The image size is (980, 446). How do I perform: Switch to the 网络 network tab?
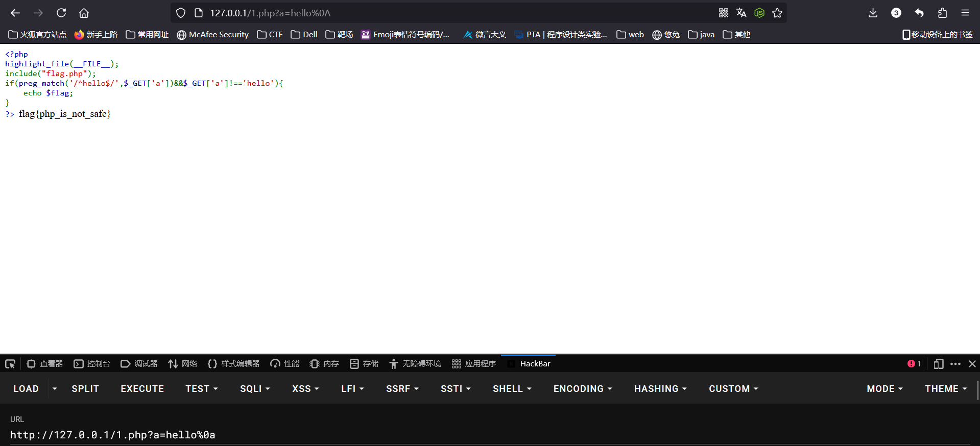(x=183, y=364)
